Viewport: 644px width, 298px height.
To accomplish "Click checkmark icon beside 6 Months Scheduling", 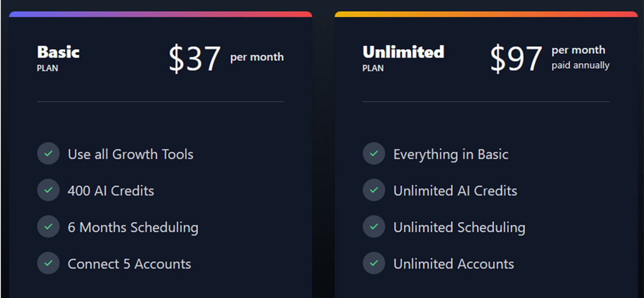I will tap(48, 226).
